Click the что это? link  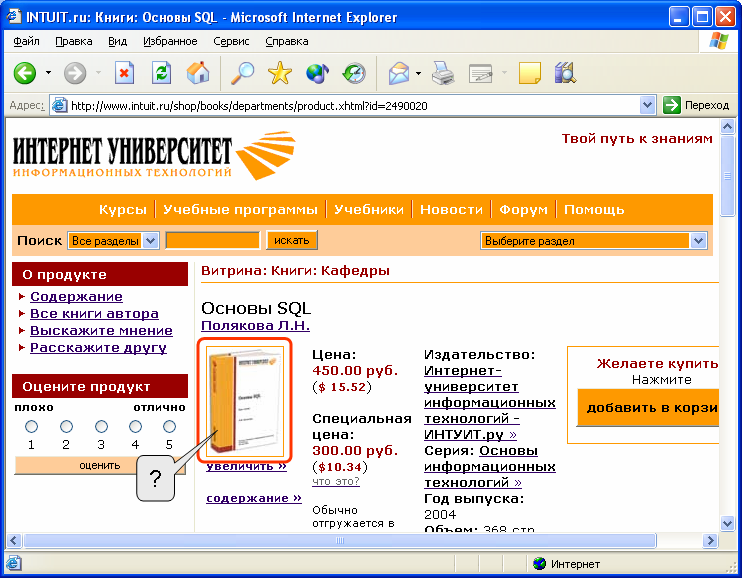(336, 481)
